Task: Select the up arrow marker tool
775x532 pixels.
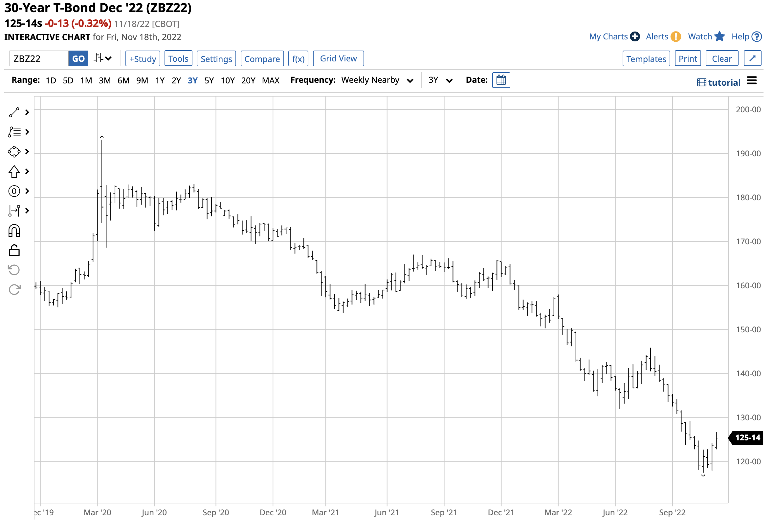Action: pyautogui.click(x=14, y=172)
